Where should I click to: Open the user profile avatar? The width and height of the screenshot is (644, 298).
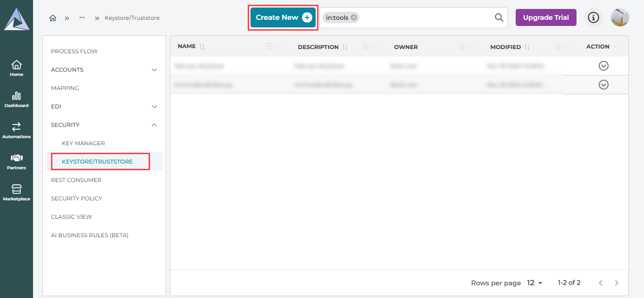coord(619,17)
